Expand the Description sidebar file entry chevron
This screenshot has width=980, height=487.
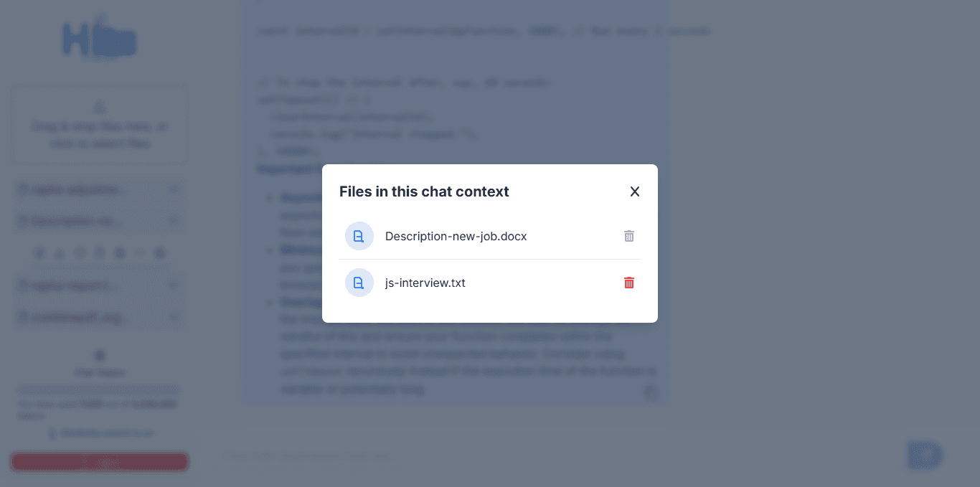tap(173, 220)
